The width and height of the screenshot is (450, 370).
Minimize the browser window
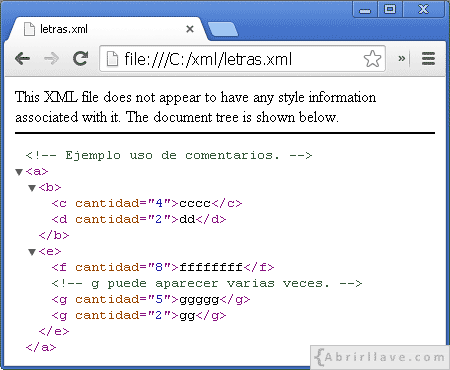(x=365, y=9)
